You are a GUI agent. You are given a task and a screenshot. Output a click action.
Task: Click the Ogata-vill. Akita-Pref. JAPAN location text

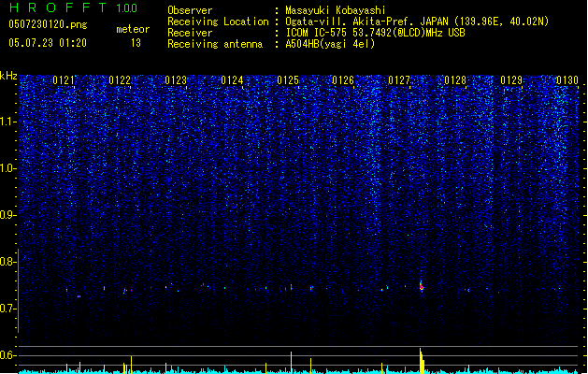point(417,22)
